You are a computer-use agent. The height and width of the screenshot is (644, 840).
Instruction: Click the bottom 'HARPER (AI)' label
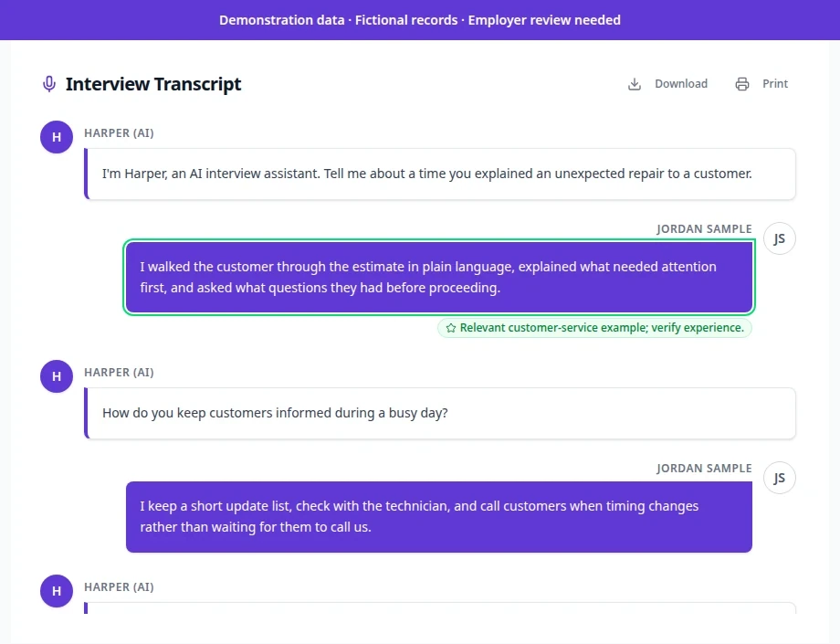(x=119, y=587)
